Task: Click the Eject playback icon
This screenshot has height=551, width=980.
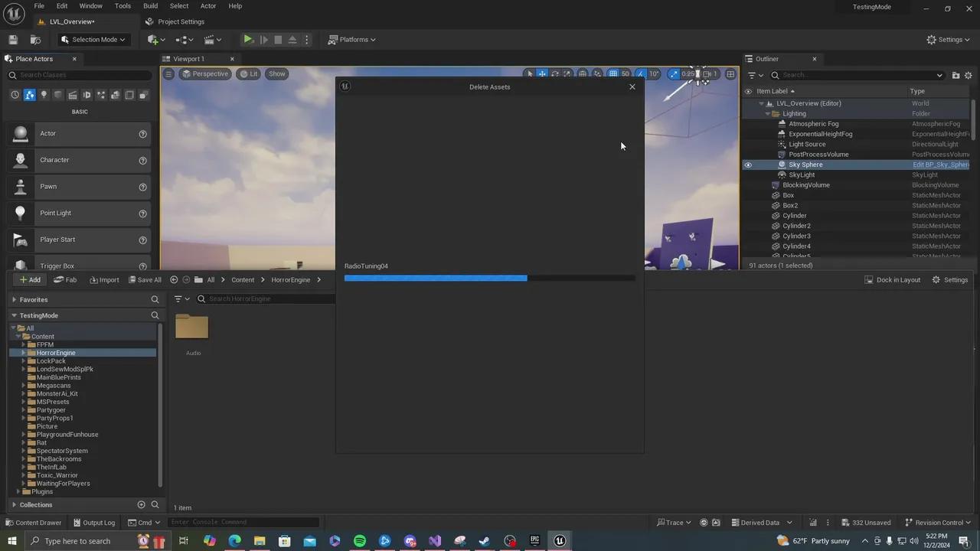Action: pyautogui.click(x=292, y=40)
